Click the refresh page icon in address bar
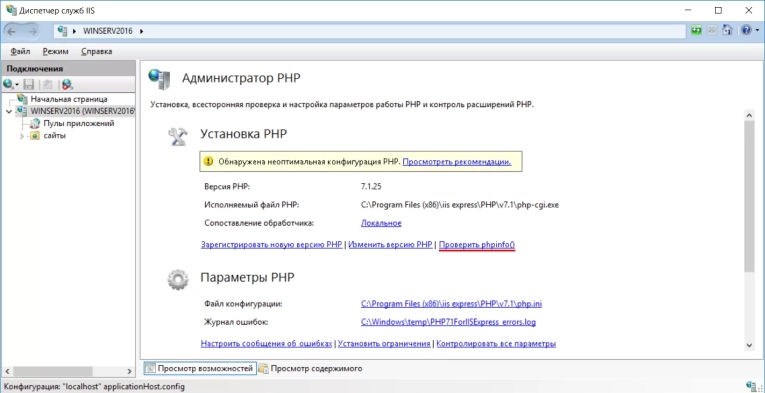This screenshot has height=393, width=765. [x=697, y=30]
